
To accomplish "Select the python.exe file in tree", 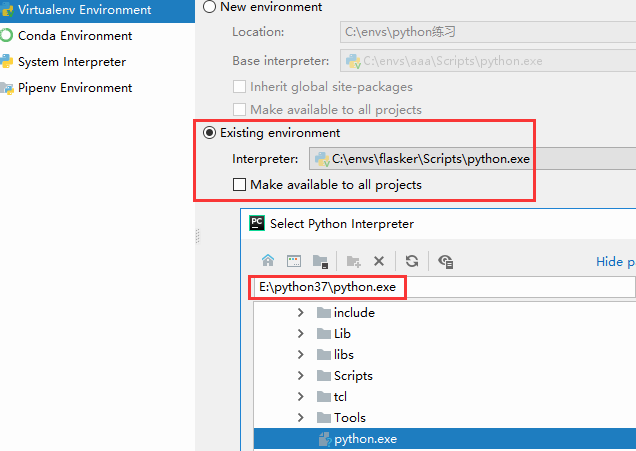I will pos(365,438).
